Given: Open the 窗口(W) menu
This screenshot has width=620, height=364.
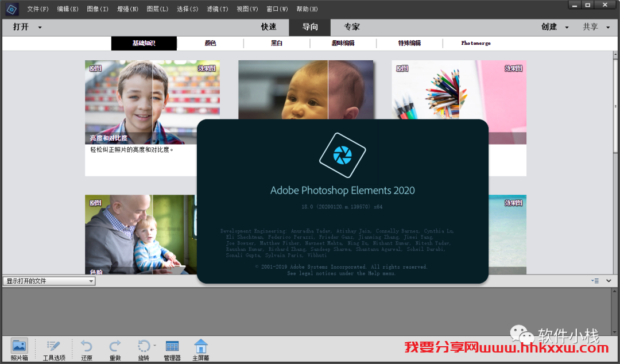Looking at the screenshot, I should [277, 9].
